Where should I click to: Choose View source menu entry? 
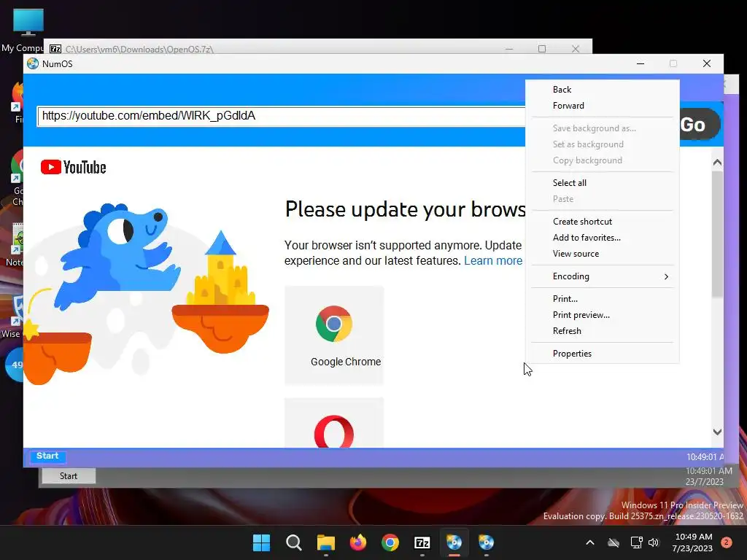[603, 254]
